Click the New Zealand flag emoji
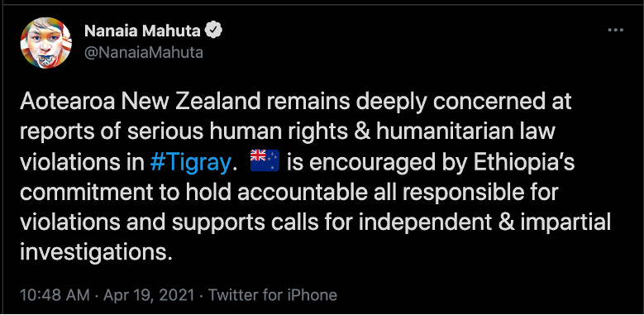 [x=265, y=160]
